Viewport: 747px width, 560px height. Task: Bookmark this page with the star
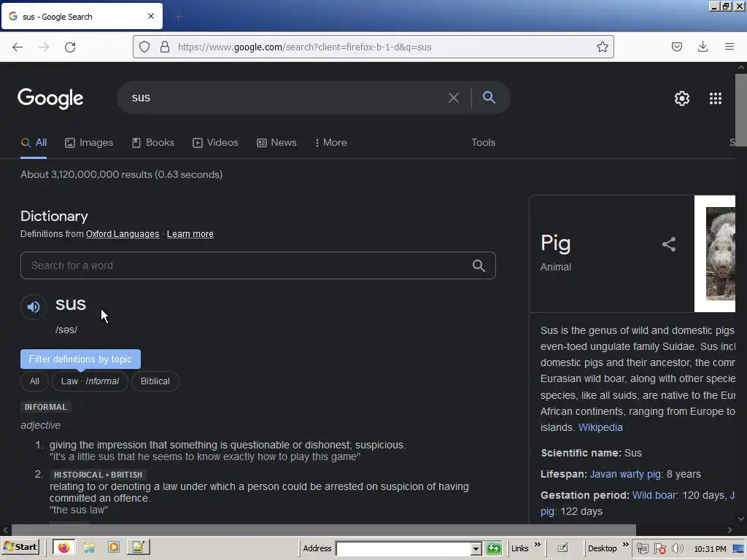coord(602,47)
